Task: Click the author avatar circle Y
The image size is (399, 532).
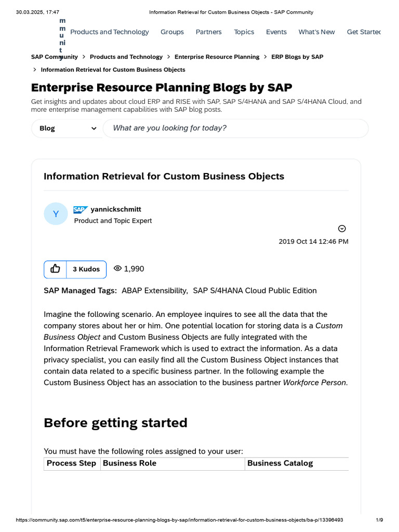Action: 56,214
